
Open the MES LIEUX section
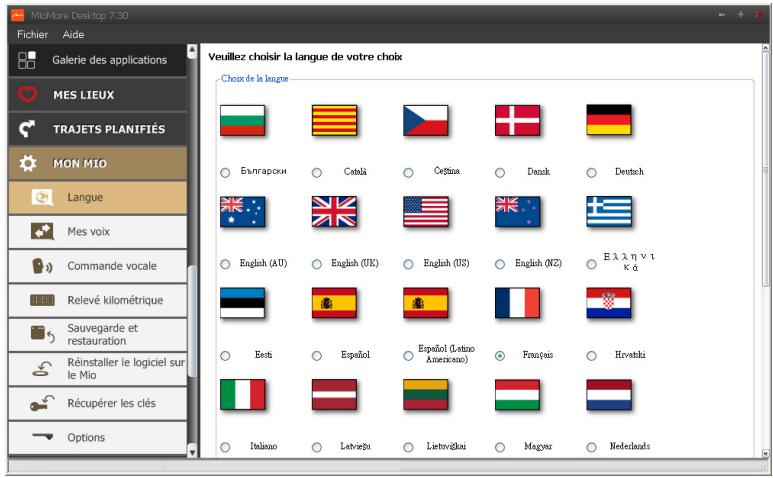click(98, 95)
